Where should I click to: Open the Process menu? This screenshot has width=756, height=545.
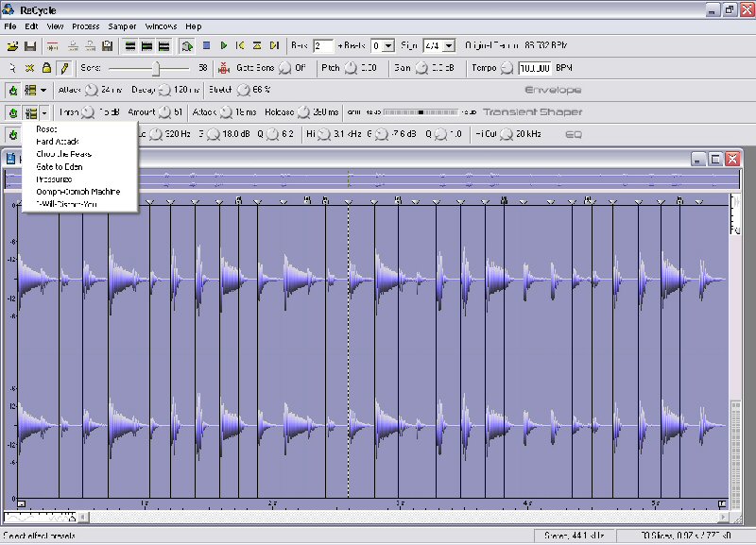pos(85,26)
